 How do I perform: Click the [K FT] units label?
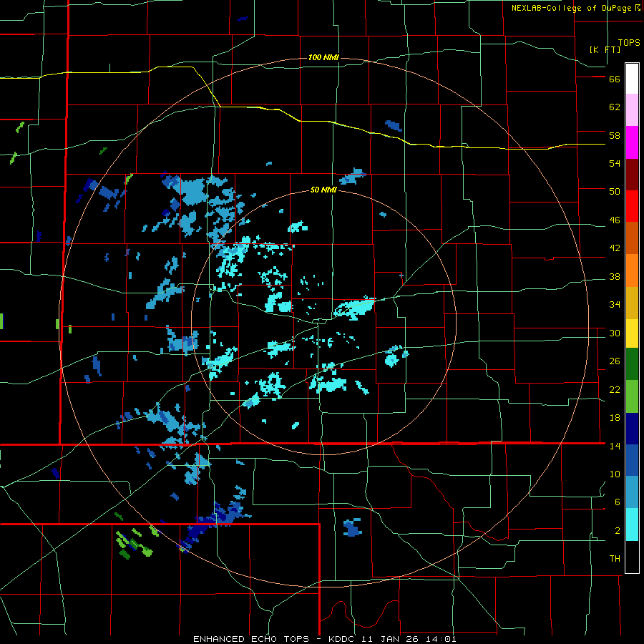click(x=605, y=49)
